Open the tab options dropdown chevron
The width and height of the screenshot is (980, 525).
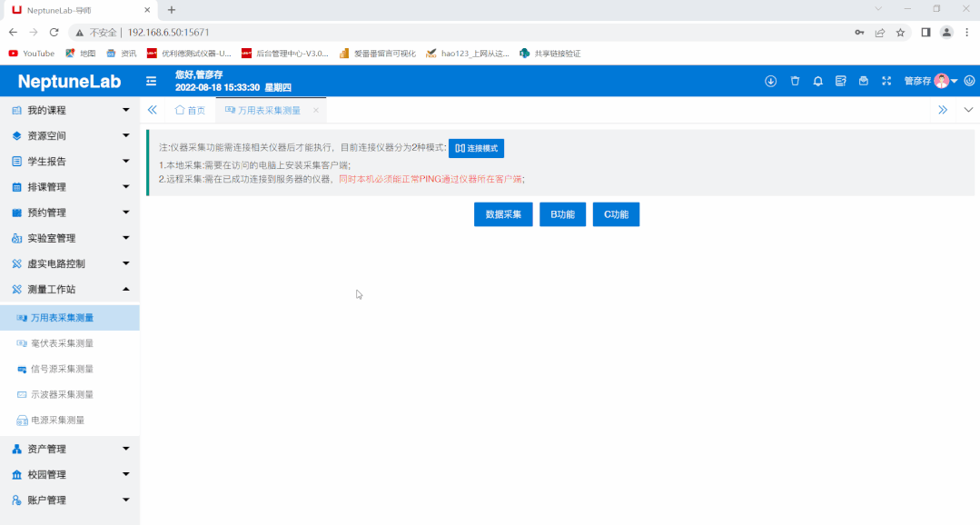point(968,110)
